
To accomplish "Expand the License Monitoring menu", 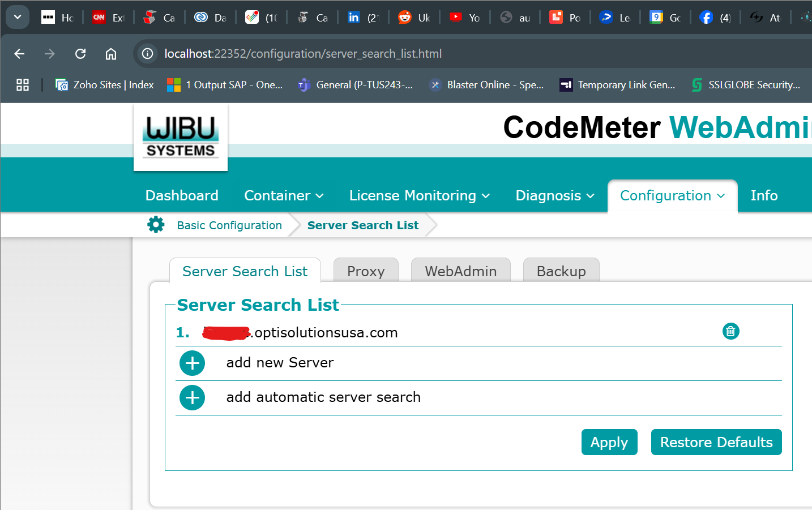I will (419, 195).
